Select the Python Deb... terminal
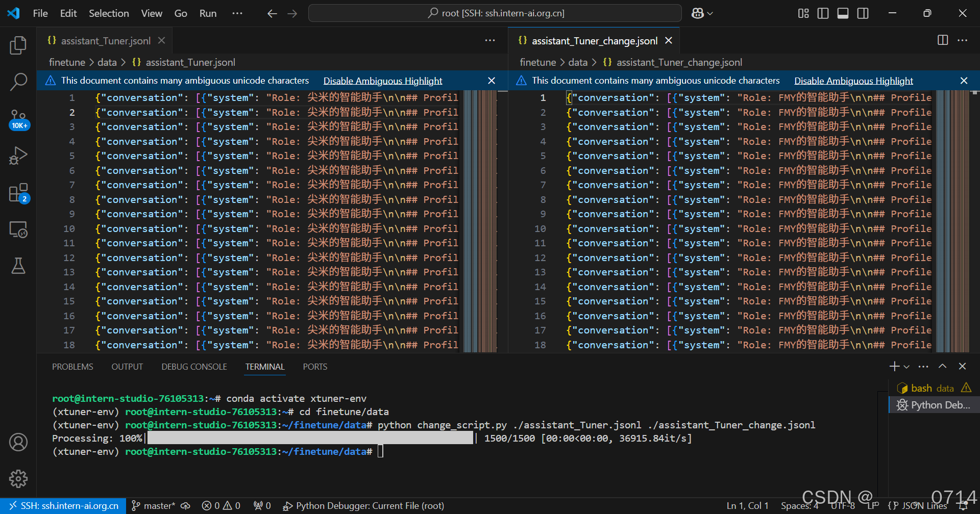This screenshot has height=514, width=980. pos(934,405)
